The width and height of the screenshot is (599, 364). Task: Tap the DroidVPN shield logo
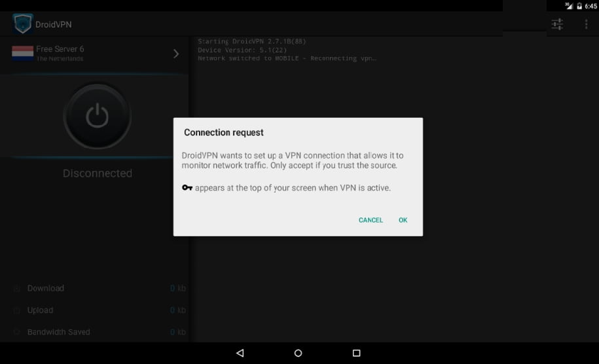[x=22, y=24]
